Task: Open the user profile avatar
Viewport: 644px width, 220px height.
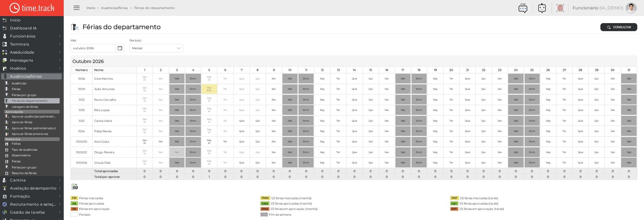Action: tap(631, 8)
